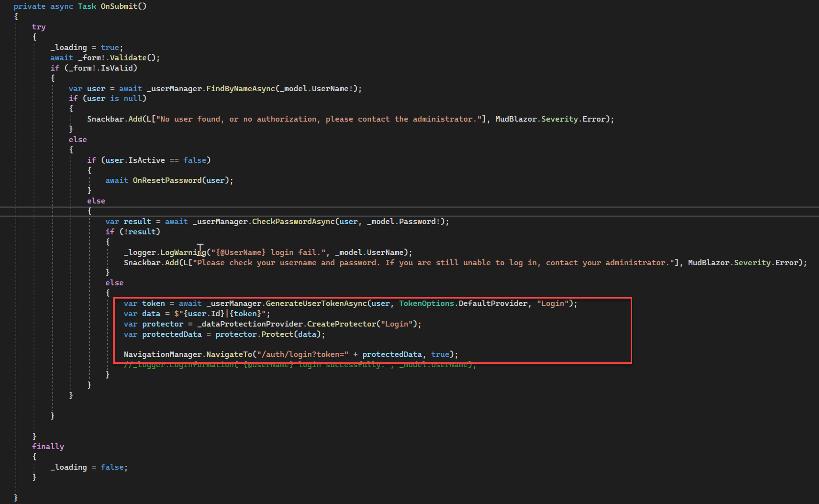Click NavigationManager identifier
This screenshot has height=504, width=819.
[x=163, y=354]
